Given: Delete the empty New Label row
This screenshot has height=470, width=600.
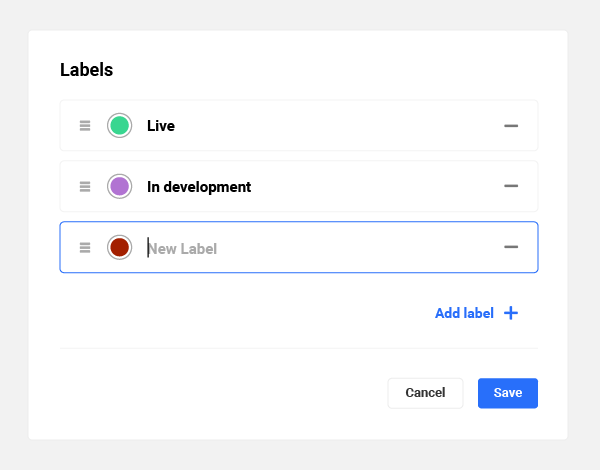Looking at the screenshot, I should tap(511, 247).
